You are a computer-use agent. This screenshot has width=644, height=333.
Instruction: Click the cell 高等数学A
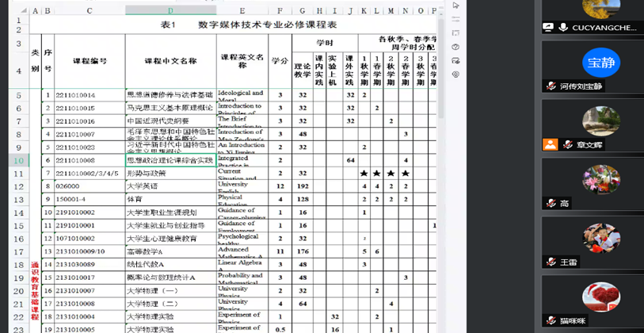[x=170, y=251]
